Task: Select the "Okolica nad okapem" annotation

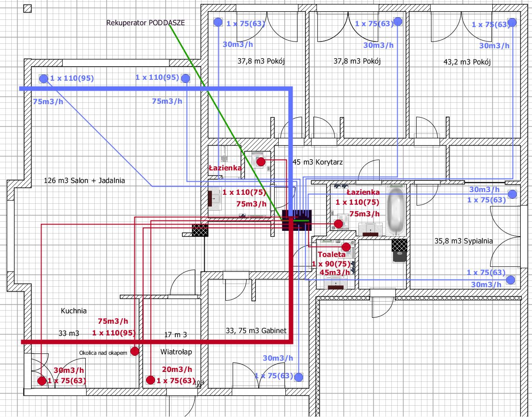Action: point(103,353)
